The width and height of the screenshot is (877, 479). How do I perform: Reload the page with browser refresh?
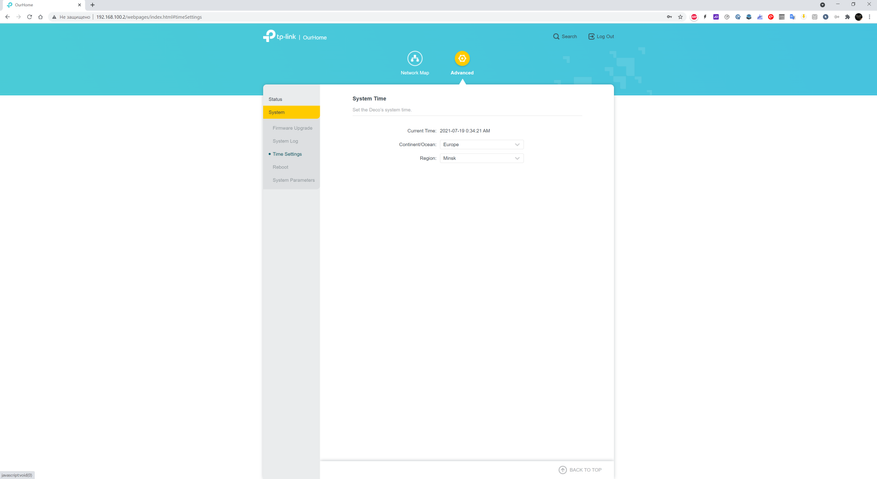[29, 17]
